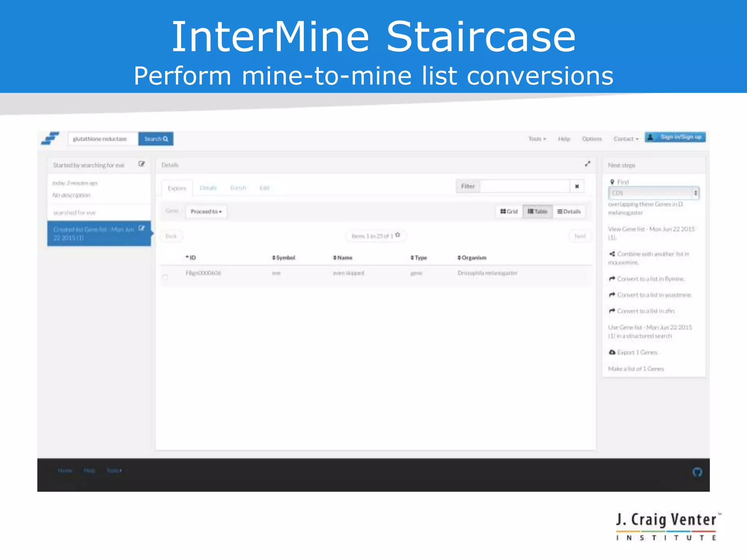Click the 'even skipped' name cell
Viewport: 747px width, 560px height.
348,273
